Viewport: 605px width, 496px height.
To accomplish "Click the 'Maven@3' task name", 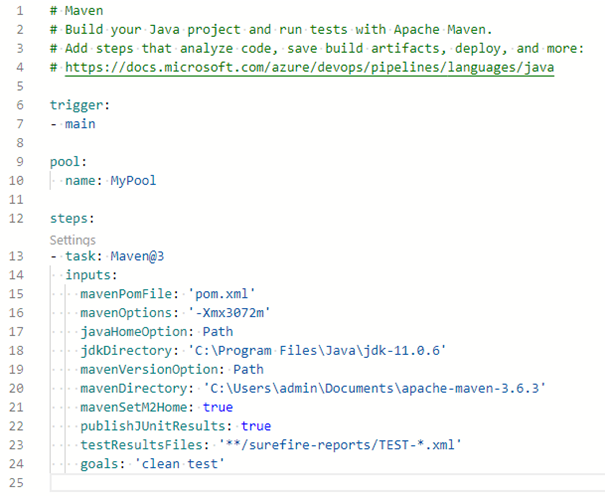I will click(137, 256).
